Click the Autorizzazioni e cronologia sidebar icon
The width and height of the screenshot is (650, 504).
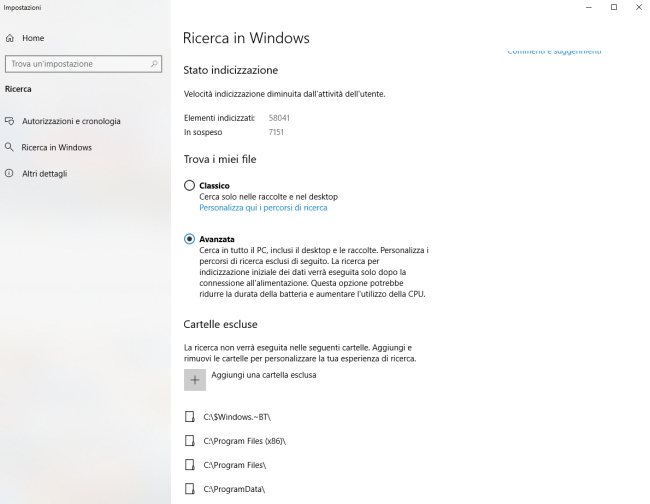(10, 121)
